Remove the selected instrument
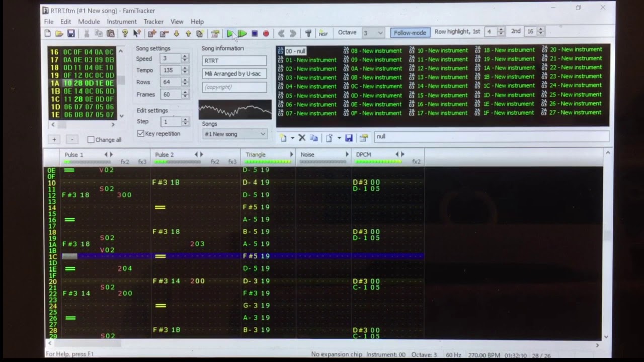Viewport: 644px width, 362px height. coord(302,137)
